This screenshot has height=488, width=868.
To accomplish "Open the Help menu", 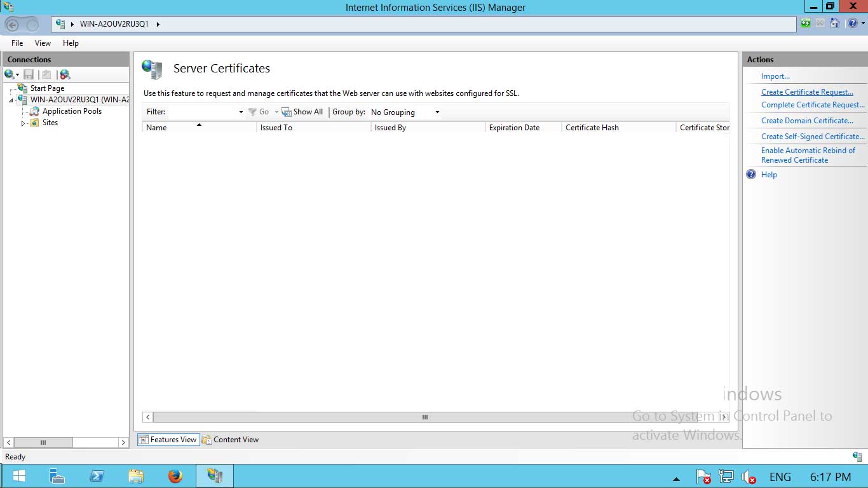I will (x=71, y=43).
